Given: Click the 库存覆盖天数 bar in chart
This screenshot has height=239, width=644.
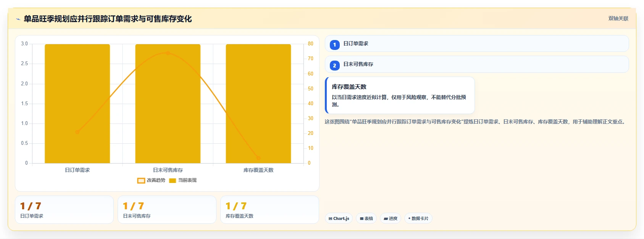Looking at the screenshot, I should (x=258, y=104).
